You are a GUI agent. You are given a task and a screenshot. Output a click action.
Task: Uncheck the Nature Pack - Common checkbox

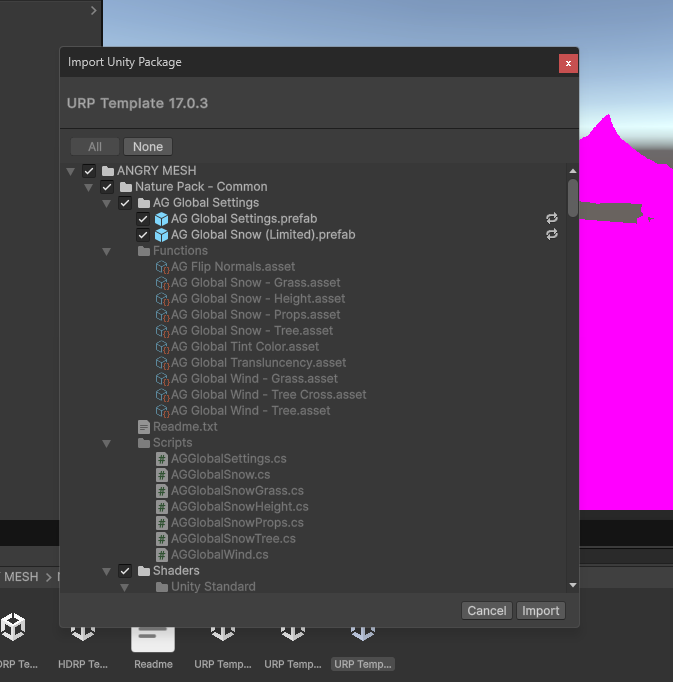pyautogui.click(x=107, y=187)
